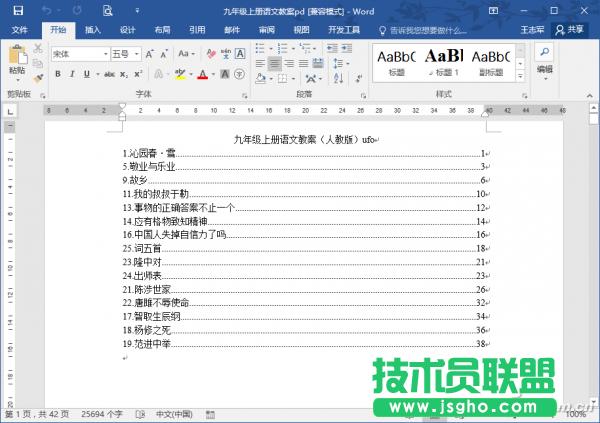Apply Italic formatting
Viewport: 600px width, 423px height.
pyautogui.click(x=73, y=74)
